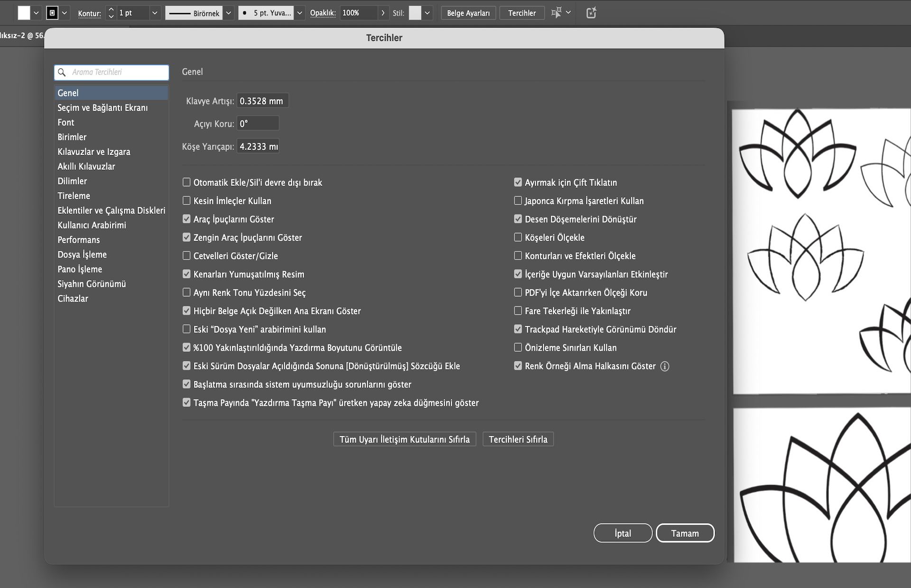The width and height of the screenshot is (911, 588).
Task: Open the Stil graphic style dropdown
Action: [428, 13]
